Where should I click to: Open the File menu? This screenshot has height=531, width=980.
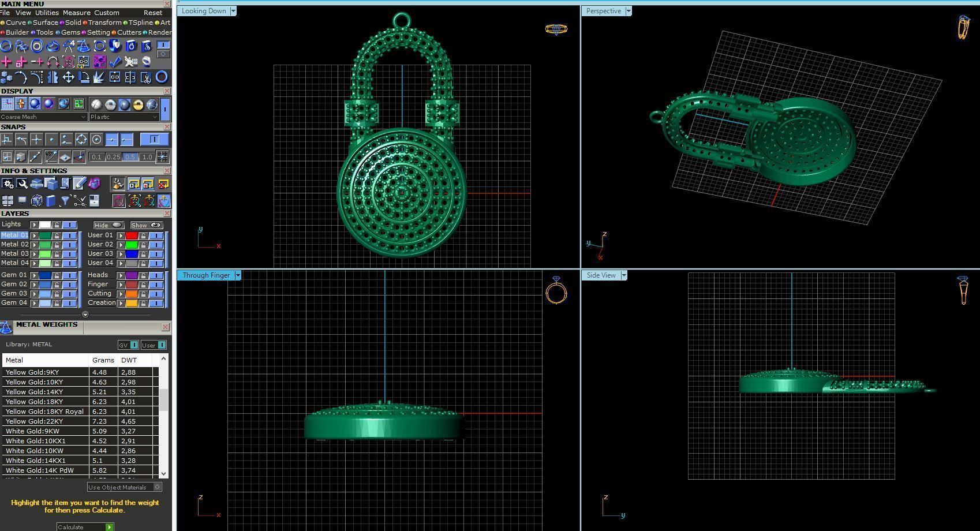point(5,13)
